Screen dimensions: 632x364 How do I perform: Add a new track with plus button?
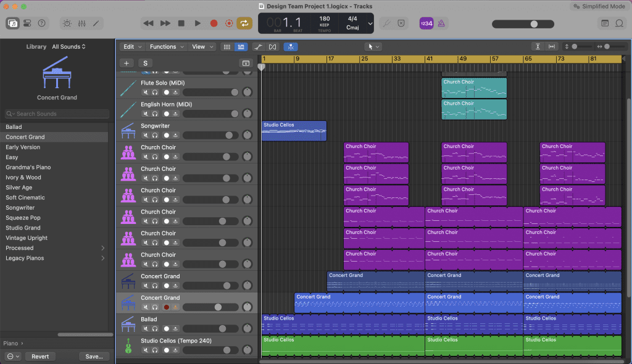(x=127, y=63)
